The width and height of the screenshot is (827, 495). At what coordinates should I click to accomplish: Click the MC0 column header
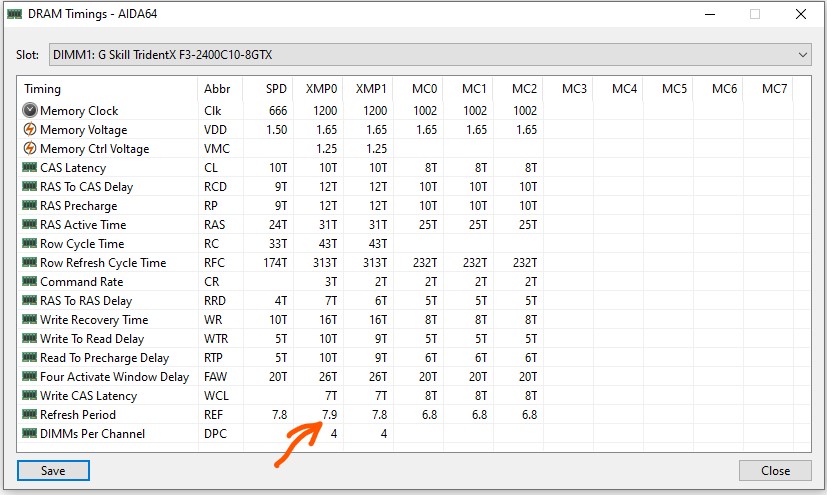click(x=418, y=89)
